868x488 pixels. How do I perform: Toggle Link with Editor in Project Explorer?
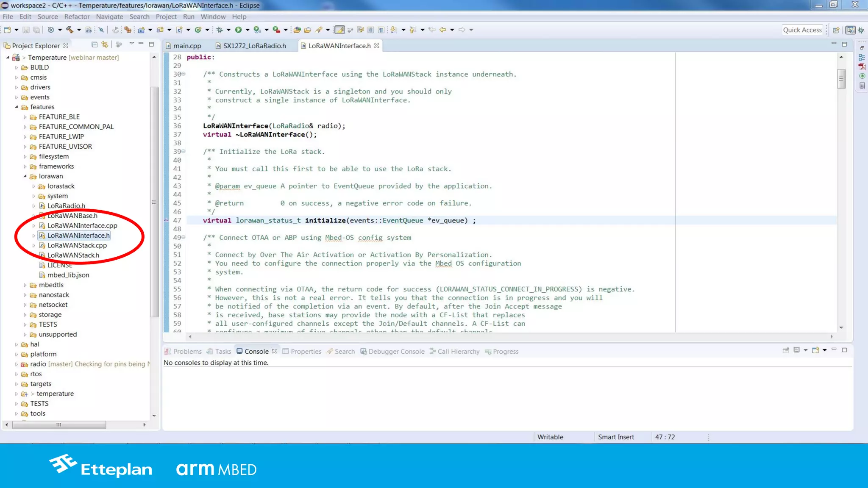[x=105, y=44]
